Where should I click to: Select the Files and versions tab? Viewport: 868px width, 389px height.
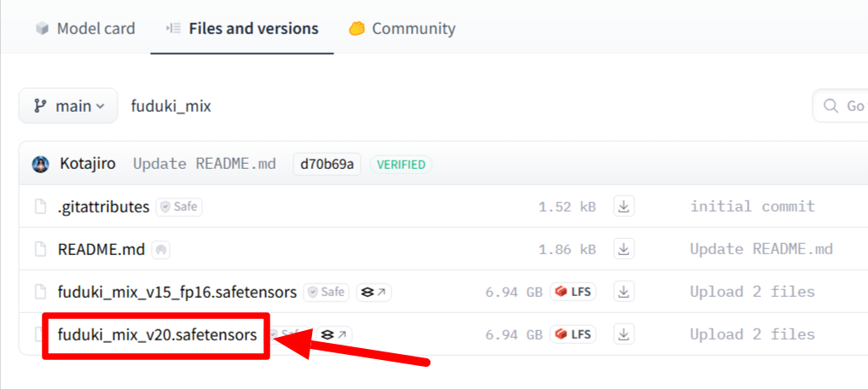click(242, 28)
